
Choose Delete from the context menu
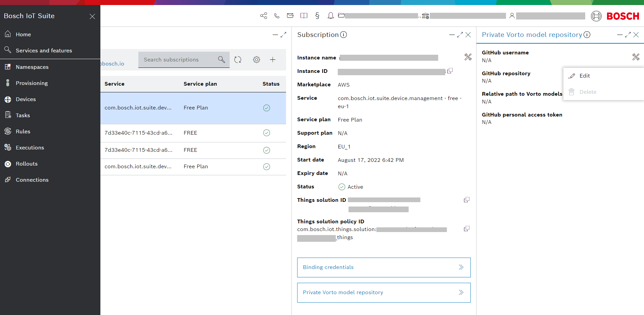pyautogui.click(x=603, y=92)
